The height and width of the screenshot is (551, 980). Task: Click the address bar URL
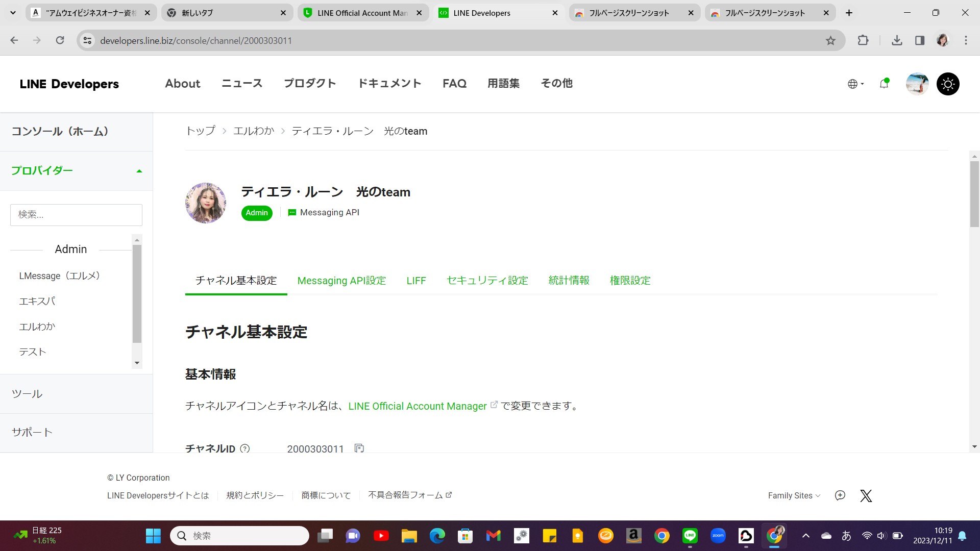pyautogui.click(x=196, y=40)
